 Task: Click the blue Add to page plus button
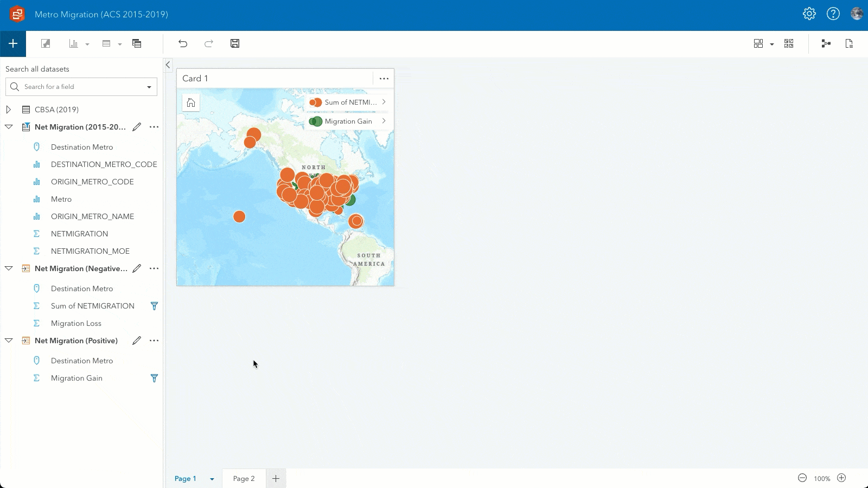pos(13,43)
